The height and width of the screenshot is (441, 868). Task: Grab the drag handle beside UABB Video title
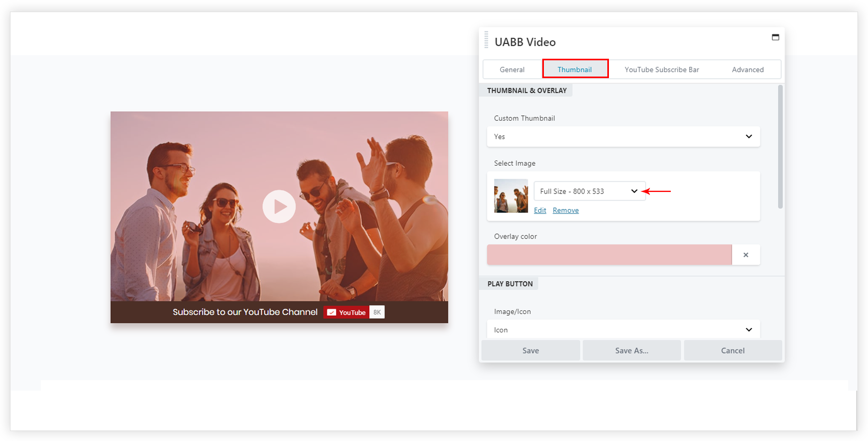coord(486,40)
